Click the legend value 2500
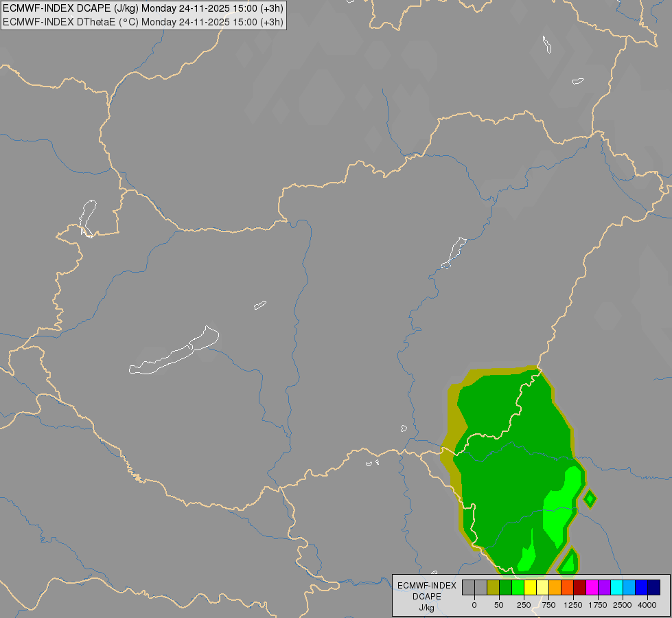This screenshot has height=618, width=672. pos(623,605)
